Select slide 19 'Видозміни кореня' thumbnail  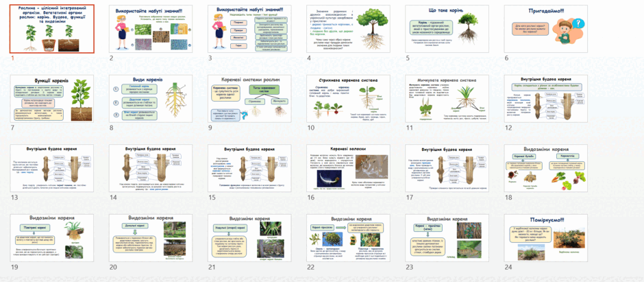click(x=52, y=237)
